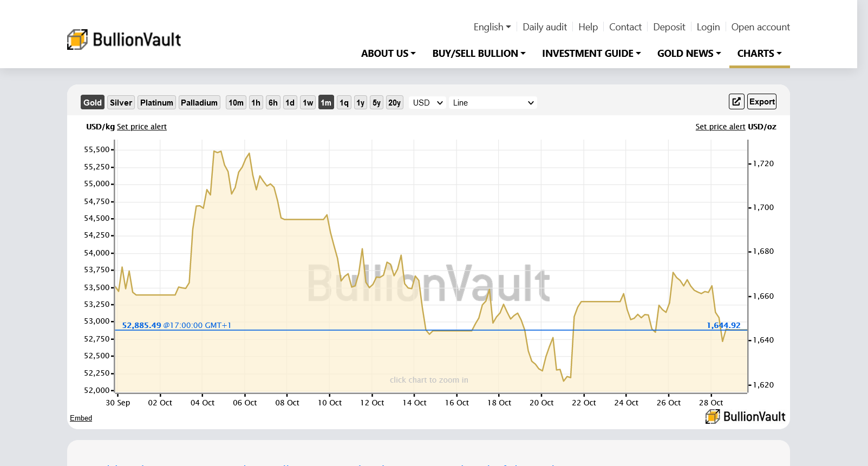Click the Export button
This screenshot has width=868, height=466.
coord(762,102)
